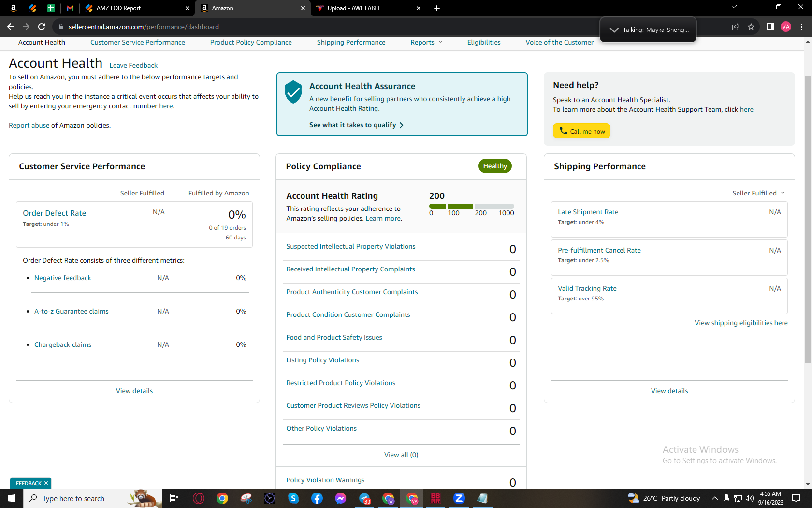Viewport: 812px width, 508px height.
Task: Launch Opera from the taskbar
Action: 199,498
